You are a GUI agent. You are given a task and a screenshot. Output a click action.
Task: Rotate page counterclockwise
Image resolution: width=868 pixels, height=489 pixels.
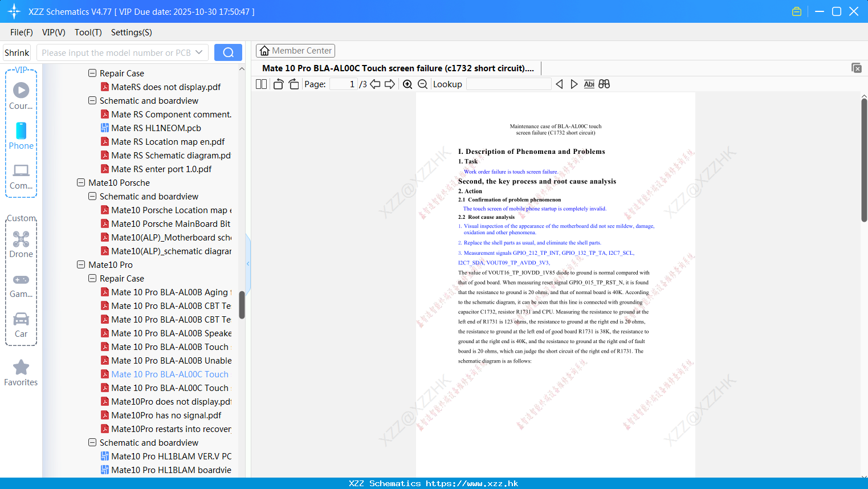click(x=278, y=84)
